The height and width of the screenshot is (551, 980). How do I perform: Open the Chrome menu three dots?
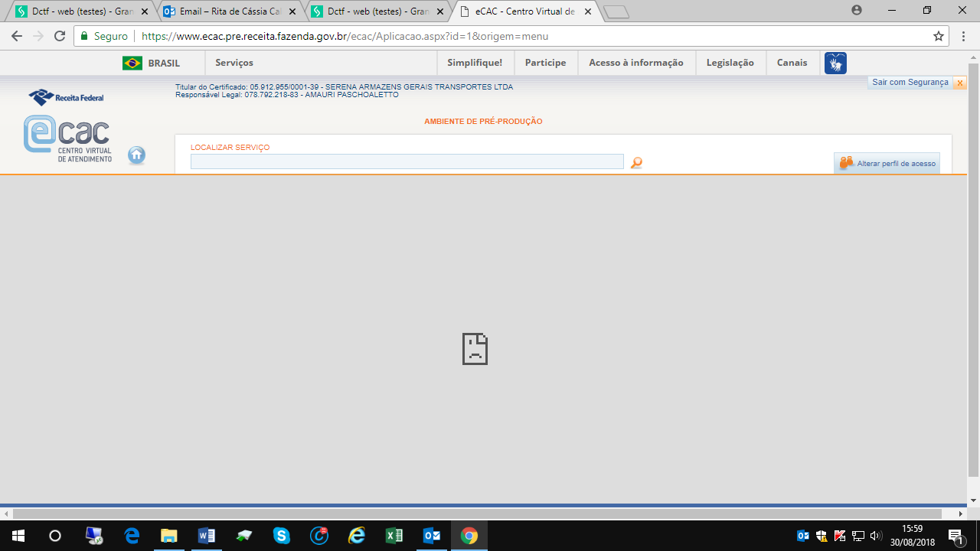[x=963, y=36]
